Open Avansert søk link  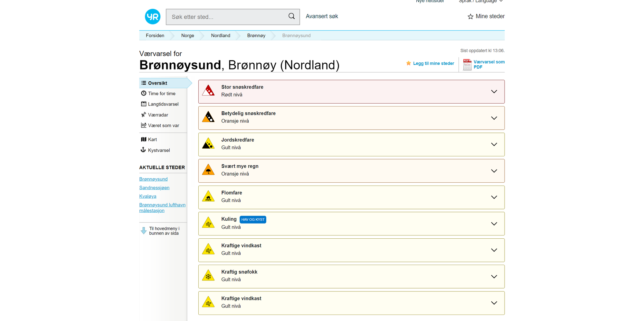[322, 16]
